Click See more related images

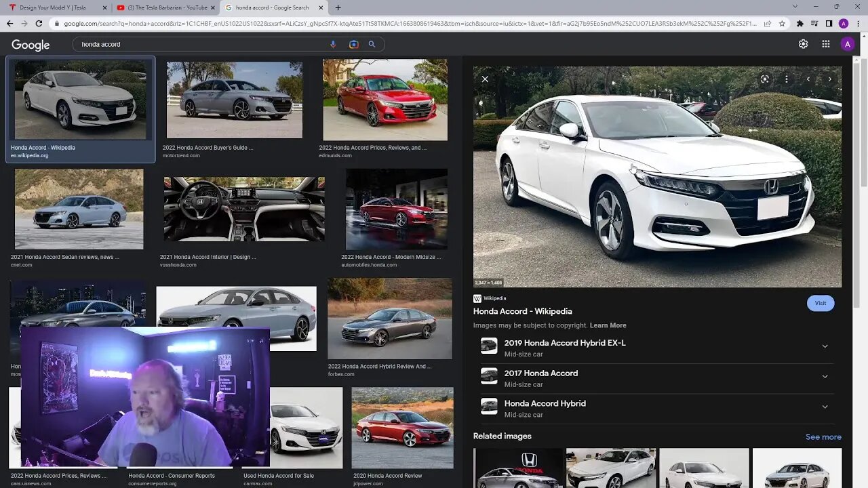click(x=823, y=437)
